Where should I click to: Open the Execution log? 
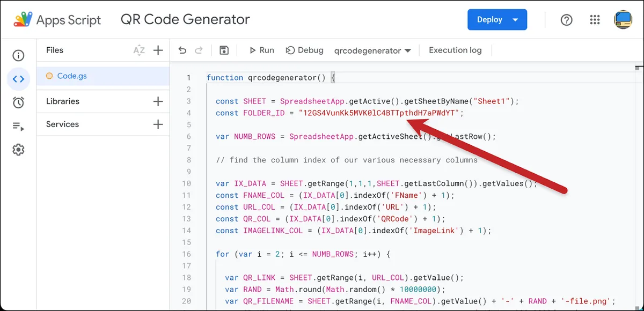click(455, 50)
